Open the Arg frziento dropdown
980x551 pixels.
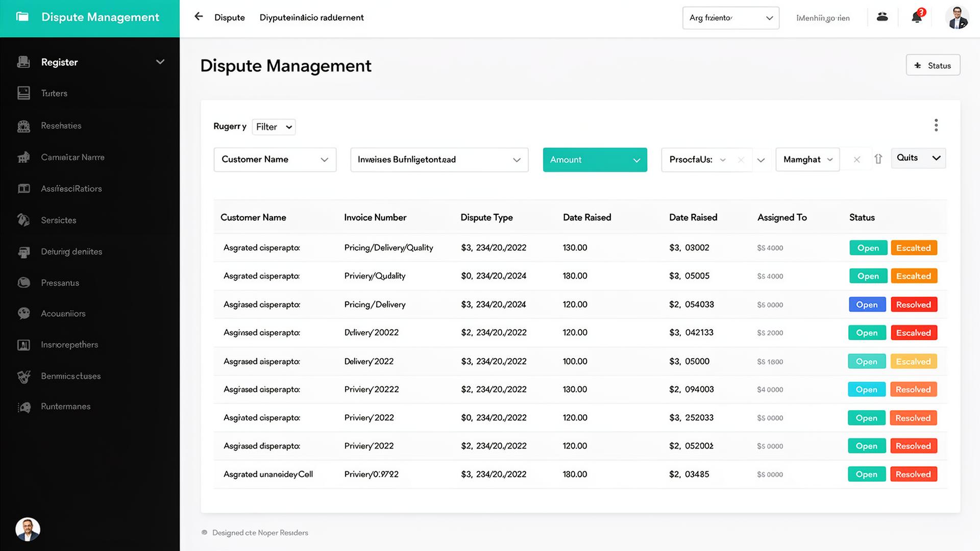click(731, 18)
